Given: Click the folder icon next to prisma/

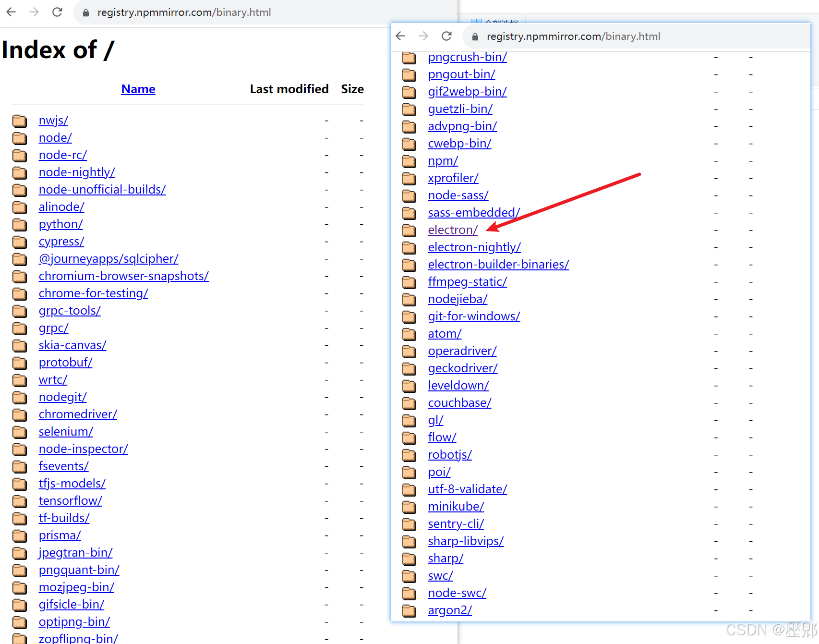Looking at the screenshot, I should [x=20, y=535].
